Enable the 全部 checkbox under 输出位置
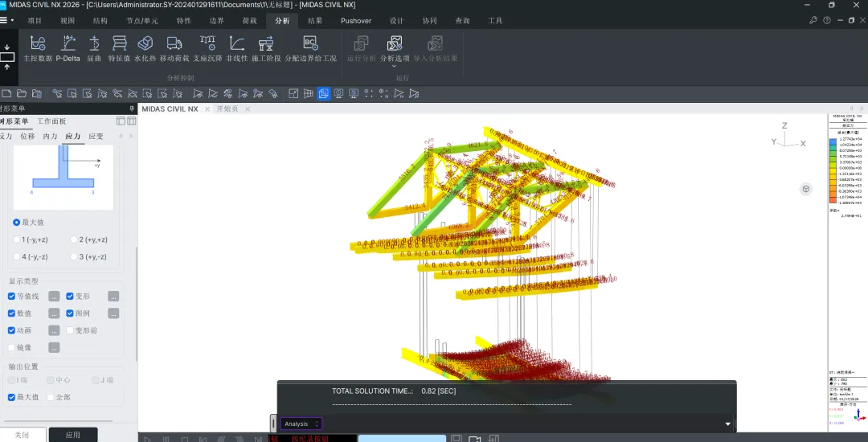 51,397
